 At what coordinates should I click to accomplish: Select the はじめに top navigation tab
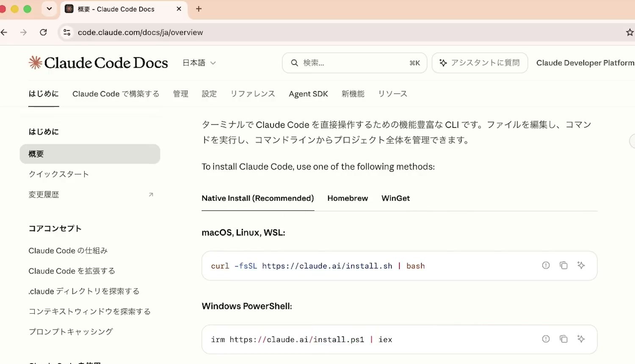pos(44,94)
